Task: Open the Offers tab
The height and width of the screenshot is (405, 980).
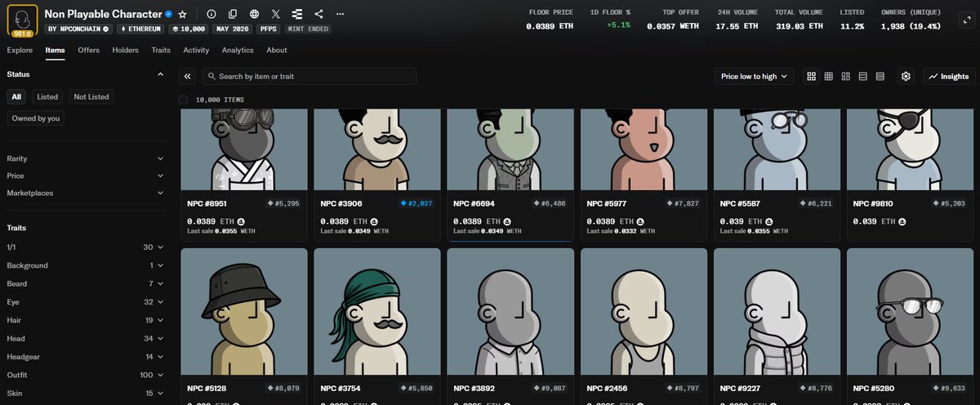Action: (88, 50)
